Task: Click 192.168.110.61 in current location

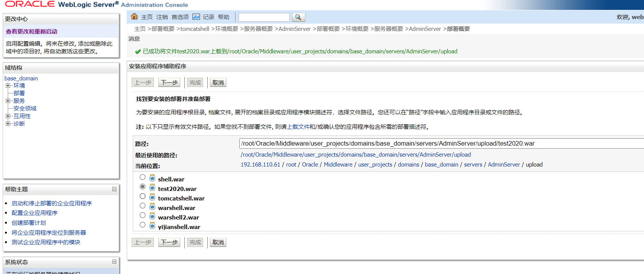Action: (x=260, y=165)
